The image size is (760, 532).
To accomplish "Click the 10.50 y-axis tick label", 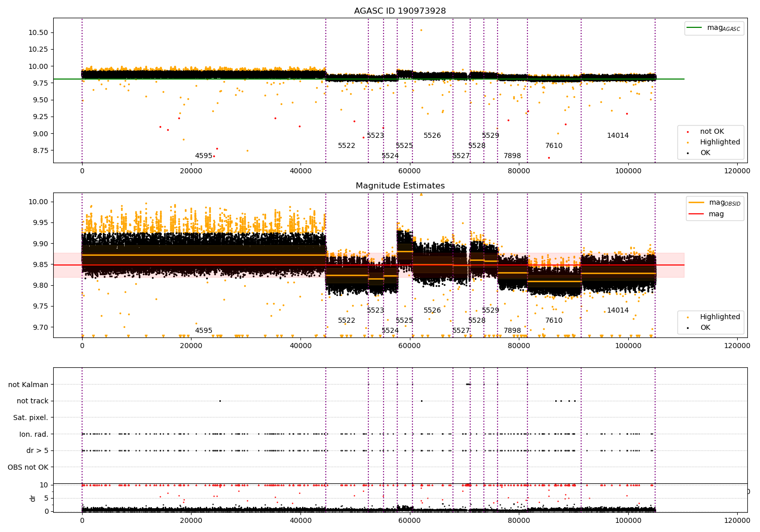I will [x=38, y=32].
